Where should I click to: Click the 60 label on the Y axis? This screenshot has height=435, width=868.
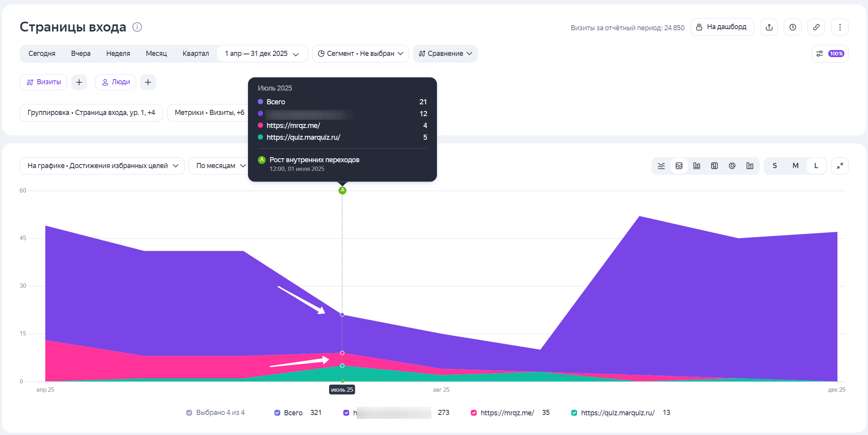click(x=23, y=191)
